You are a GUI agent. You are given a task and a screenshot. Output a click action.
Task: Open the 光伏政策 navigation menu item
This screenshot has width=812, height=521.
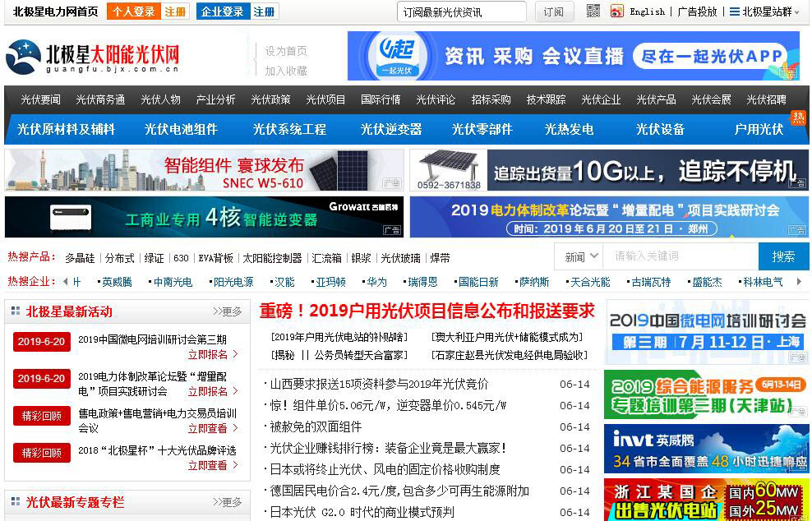pyautogui.click(x=270, y=99)
